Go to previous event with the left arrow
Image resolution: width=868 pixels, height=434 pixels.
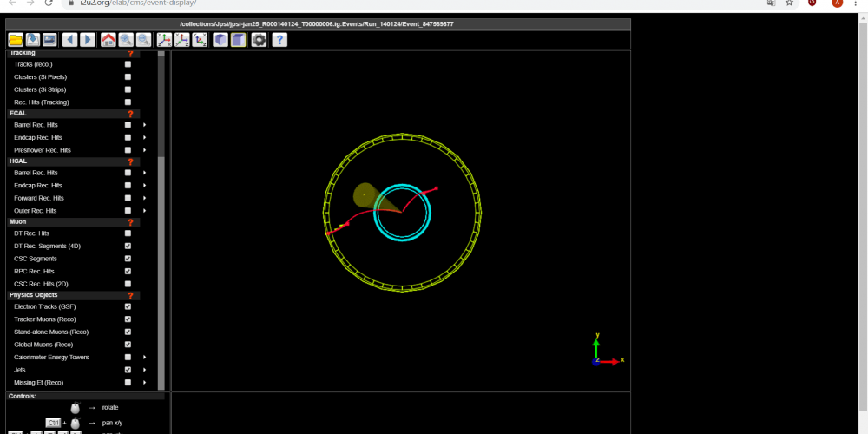69,40
